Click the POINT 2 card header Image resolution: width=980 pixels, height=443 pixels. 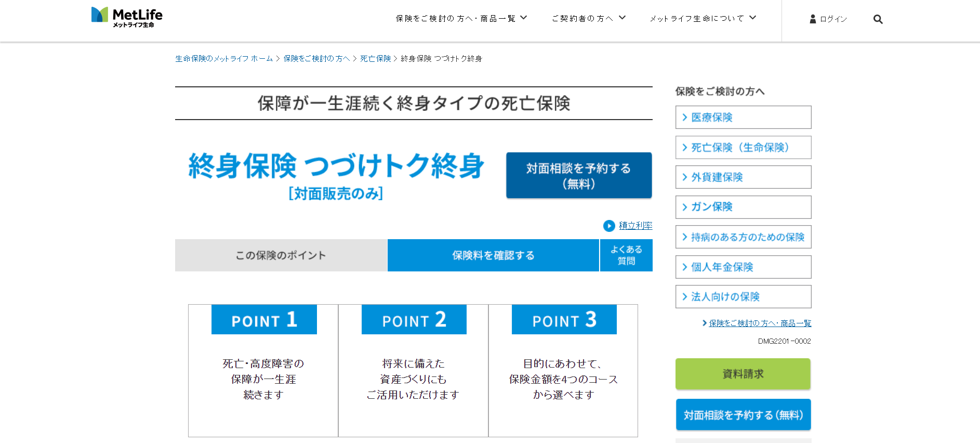tap(414, 319)
